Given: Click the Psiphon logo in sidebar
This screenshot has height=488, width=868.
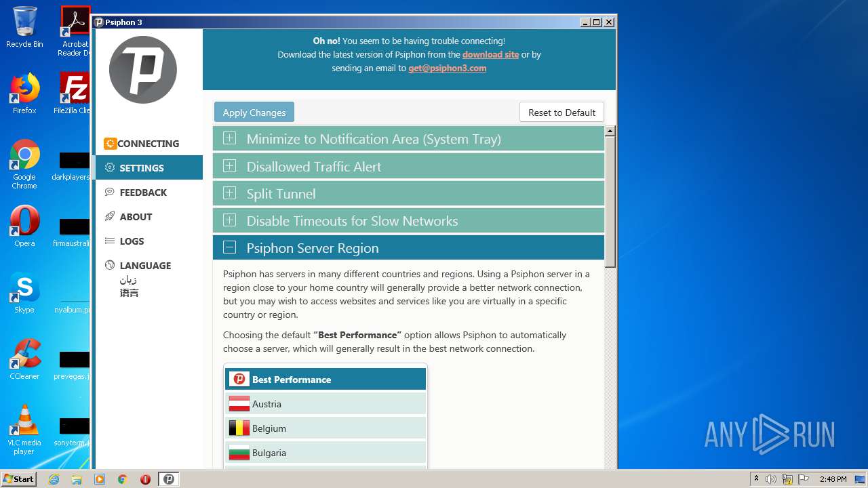Looking at the screenshot, I should (x=143, y=70).
